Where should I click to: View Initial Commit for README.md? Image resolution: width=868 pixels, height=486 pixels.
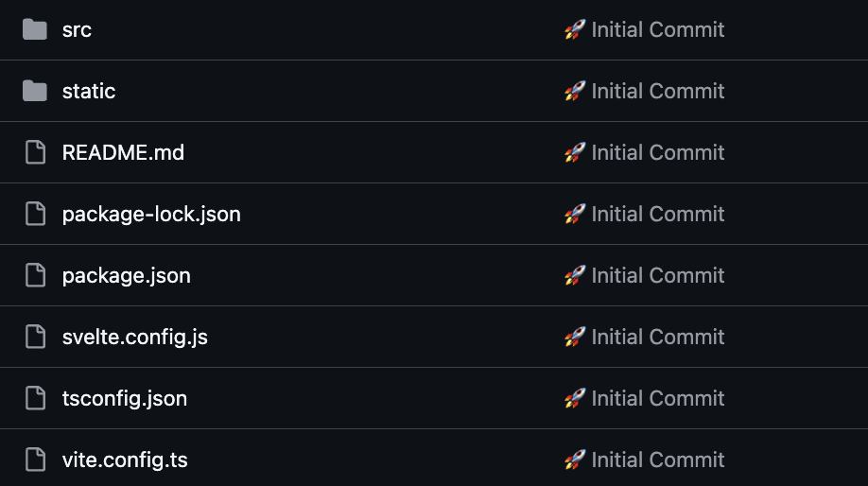point(657,152)
